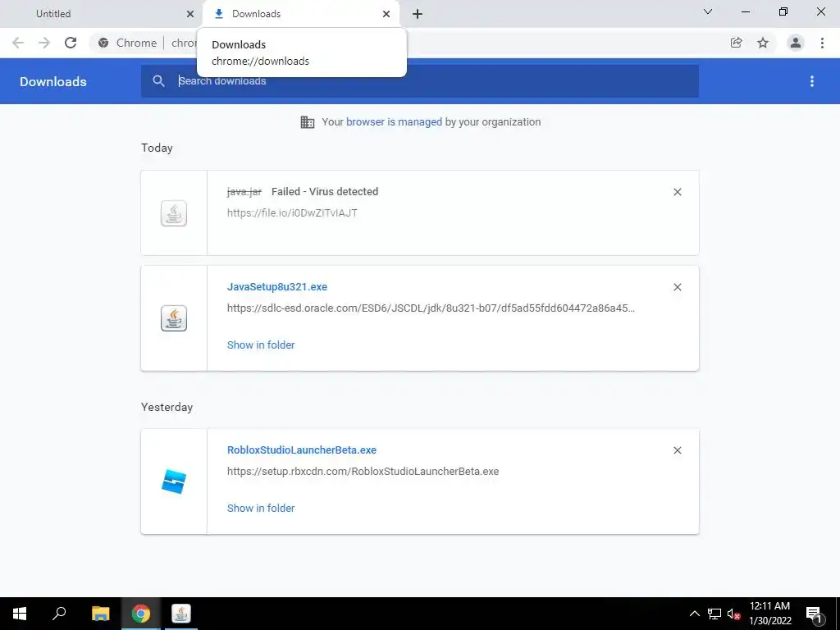Screen dimensions: 840x630
Task: Select the Downloads tab
Action: [x=301, y=14]
